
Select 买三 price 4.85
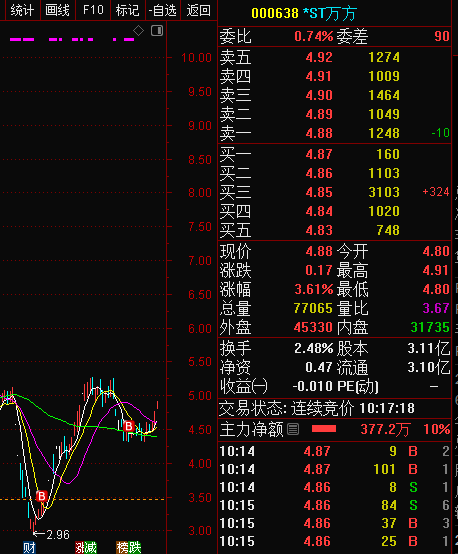point(319,193)
